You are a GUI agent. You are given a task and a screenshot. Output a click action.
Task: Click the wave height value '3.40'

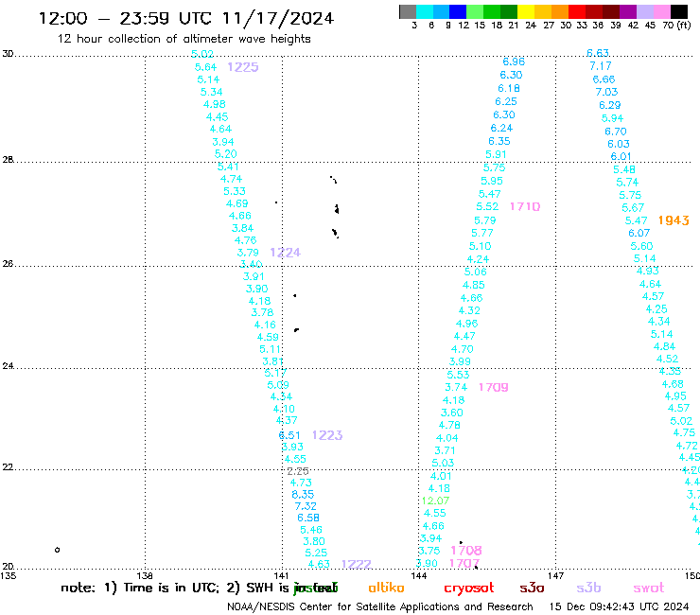(251, 264)
